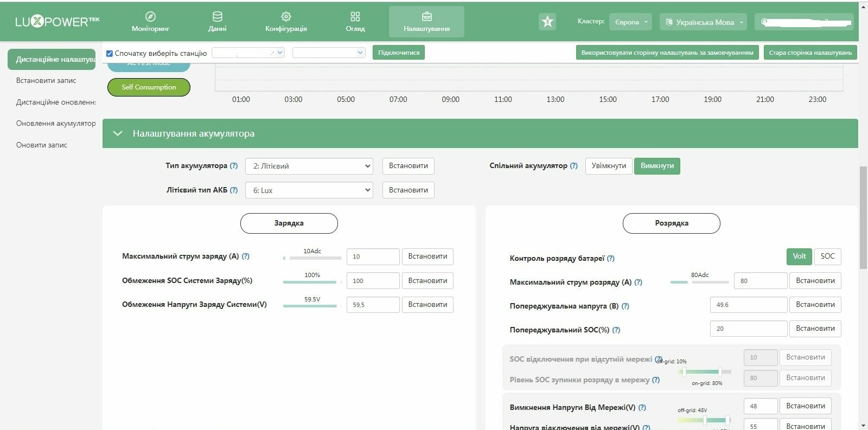The height and width of the screenshot is (430, 868).
Task: Disable shared battery with Вимкнути
Action: coord(657,166)
